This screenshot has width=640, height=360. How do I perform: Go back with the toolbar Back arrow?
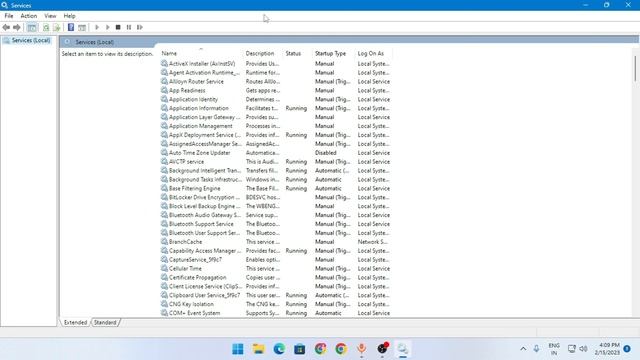(6, 27)
